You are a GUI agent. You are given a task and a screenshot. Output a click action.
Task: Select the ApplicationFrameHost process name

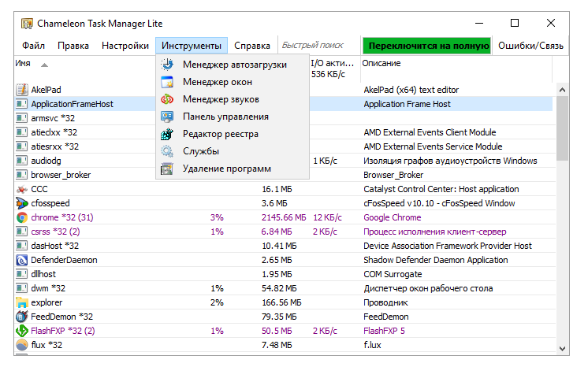72,104
